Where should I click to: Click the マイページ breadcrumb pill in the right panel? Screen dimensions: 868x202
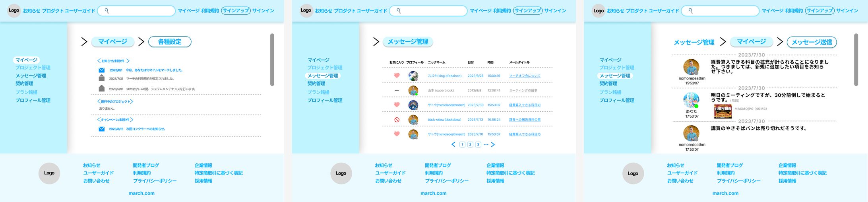(751, 41)
